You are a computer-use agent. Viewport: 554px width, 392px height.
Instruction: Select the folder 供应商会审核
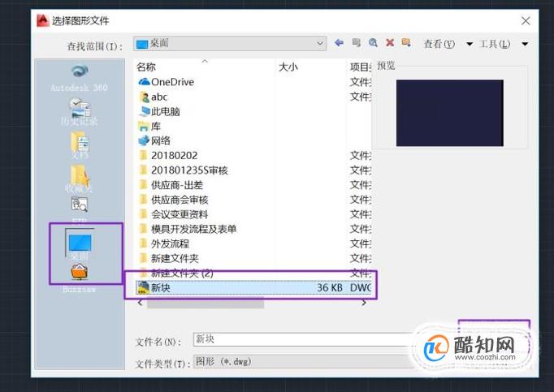(x=173, y=200)
